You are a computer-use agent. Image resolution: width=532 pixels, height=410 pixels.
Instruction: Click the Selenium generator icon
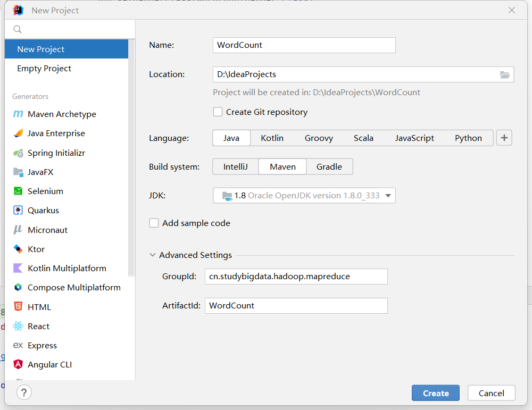click(x=18, y=191)
